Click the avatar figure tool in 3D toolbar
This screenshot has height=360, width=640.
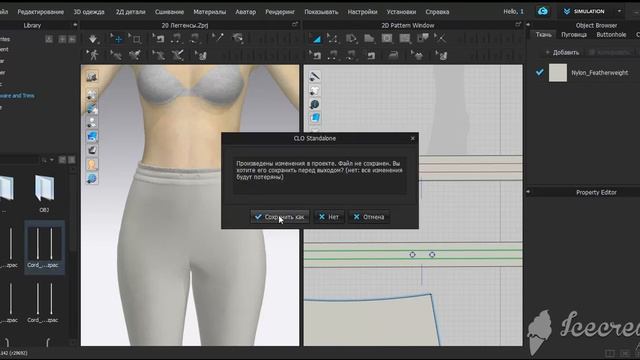[x=93, y=55]
